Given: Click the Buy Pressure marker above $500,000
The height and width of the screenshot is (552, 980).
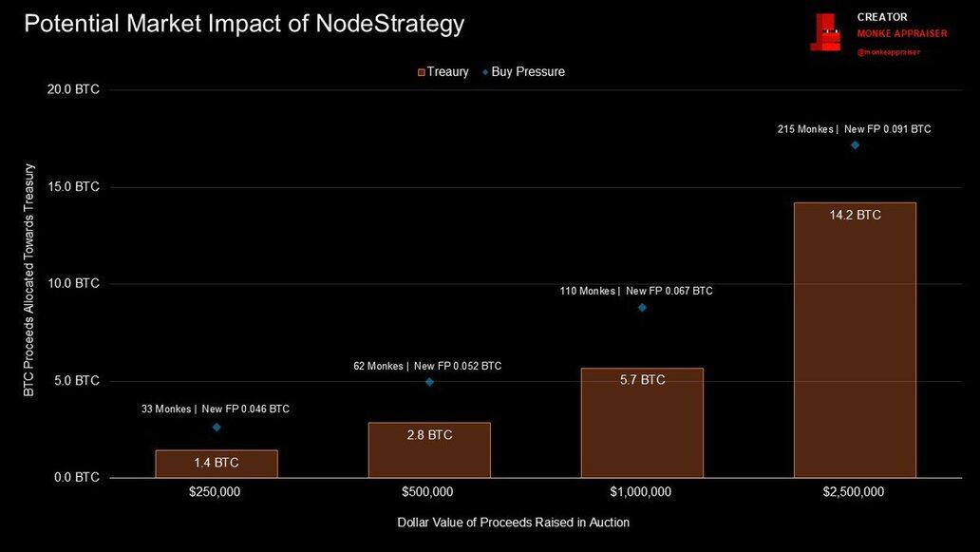Looking at the screenshot, I should pyautogui.click(x=429, y=382).
